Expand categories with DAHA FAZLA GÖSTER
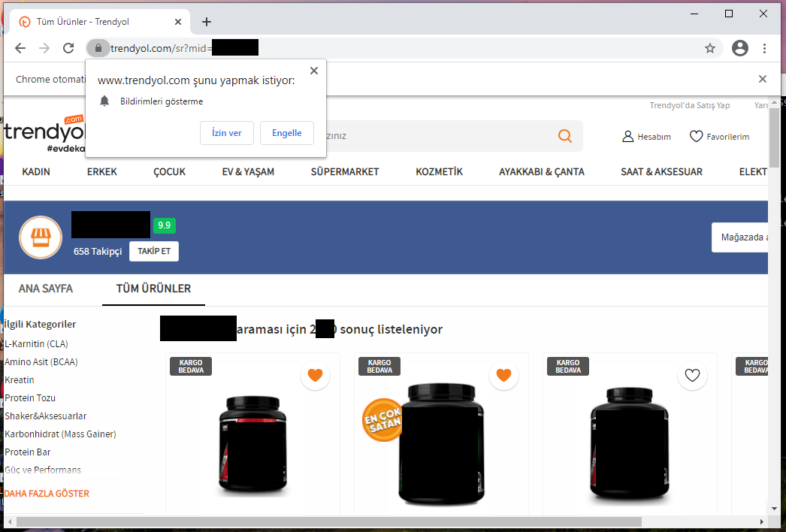Image resolution: width=786 pixels, height=532 pixels. 47,494
